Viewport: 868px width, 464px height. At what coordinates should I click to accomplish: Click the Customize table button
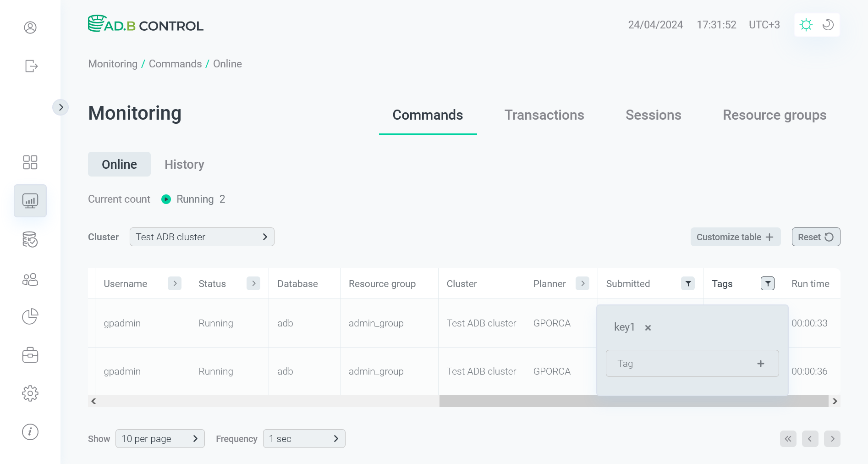click(x=735, y=237)
